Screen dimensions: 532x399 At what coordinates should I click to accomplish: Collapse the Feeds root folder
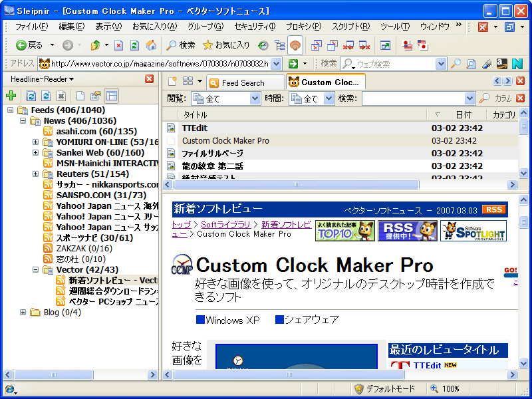[x=10, y=110]
